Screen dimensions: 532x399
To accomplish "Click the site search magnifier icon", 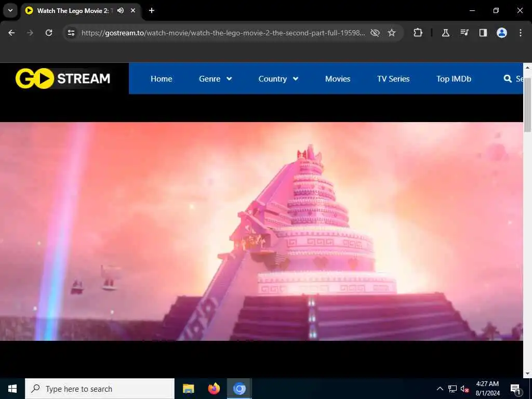I will coord(508,79).
